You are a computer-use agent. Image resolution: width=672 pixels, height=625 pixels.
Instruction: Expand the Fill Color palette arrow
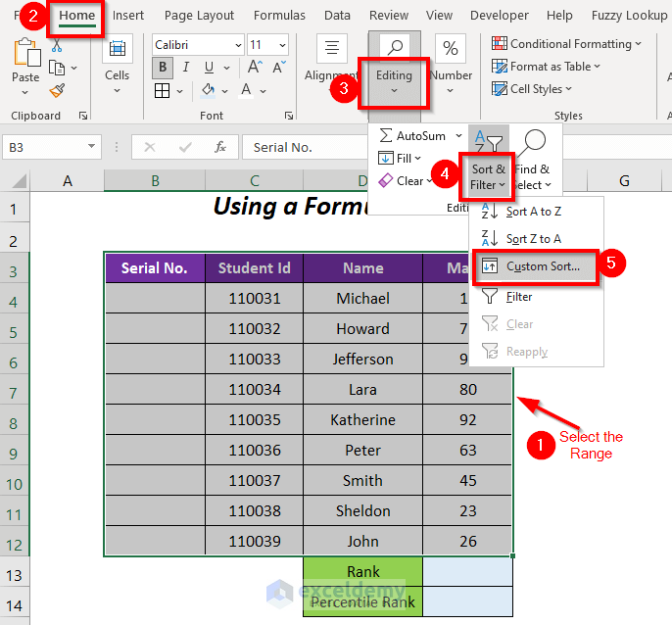coord(224,91)
